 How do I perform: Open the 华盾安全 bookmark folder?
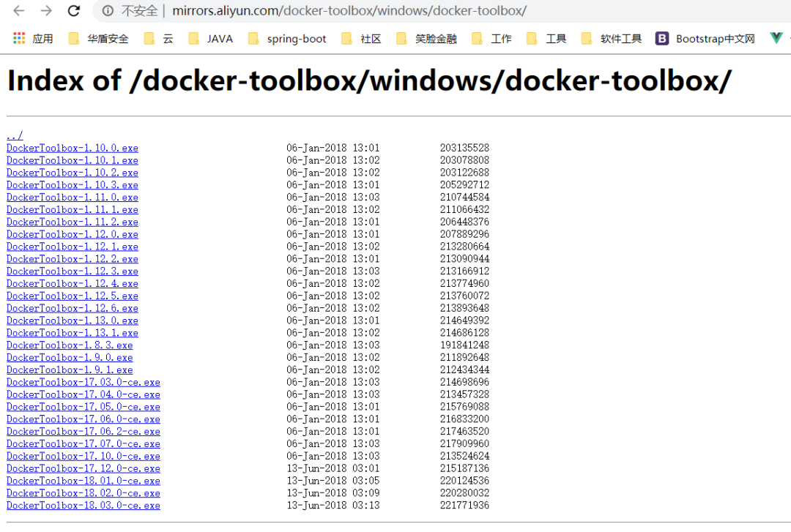[98, 38]
